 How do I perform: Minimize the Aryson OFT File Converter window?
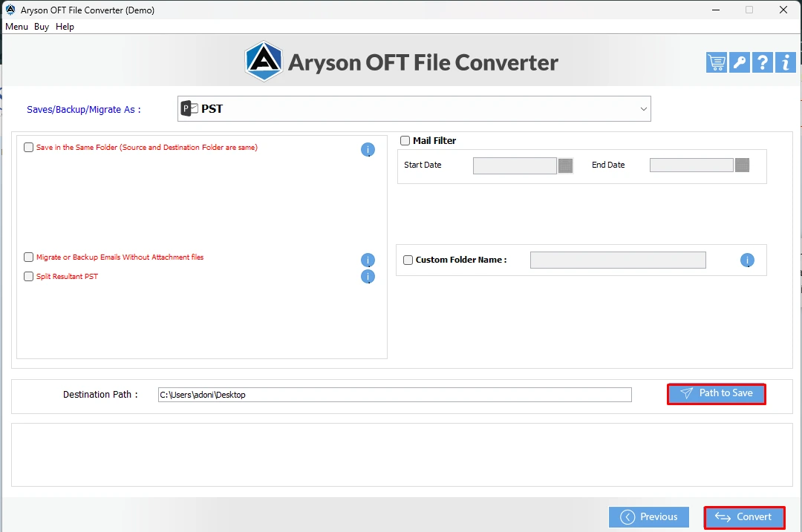[x=716, y=10]
